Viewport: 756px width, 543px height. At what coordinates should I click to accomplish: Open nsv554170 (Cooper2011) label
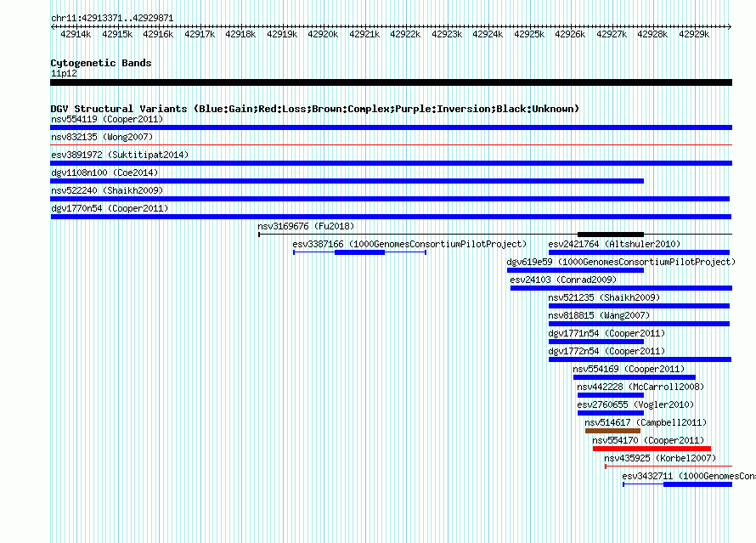[648, 440]
